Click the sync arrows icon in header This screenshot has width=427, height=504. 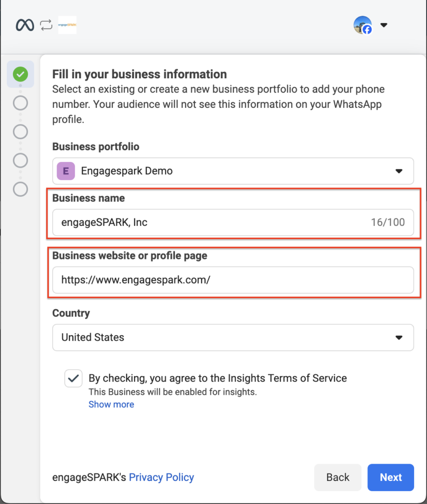coord(46,25)
